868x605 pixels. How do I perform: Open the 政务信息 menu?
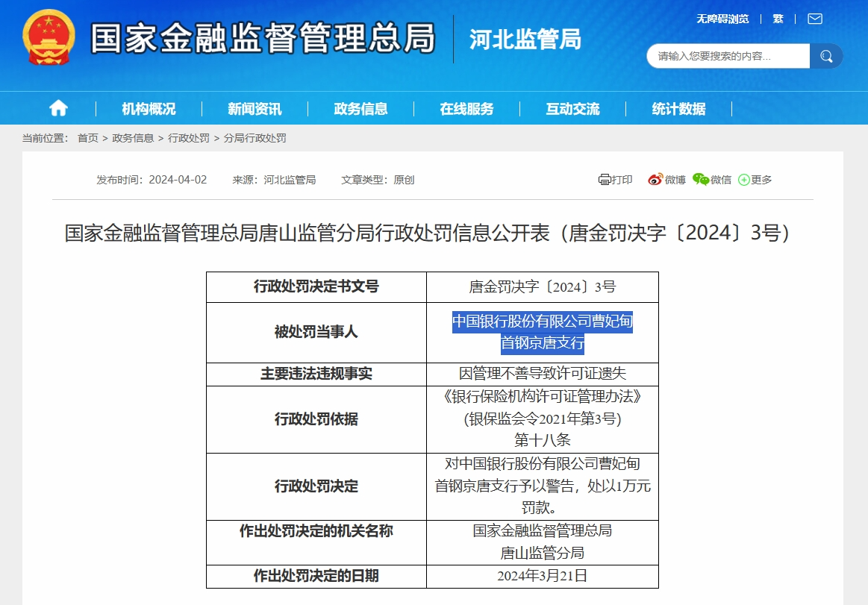(361, 108)
